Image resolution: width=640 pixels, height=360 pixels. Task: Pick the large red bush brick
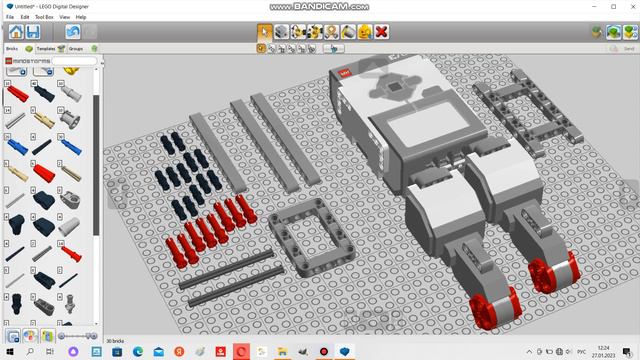(44, 172)
